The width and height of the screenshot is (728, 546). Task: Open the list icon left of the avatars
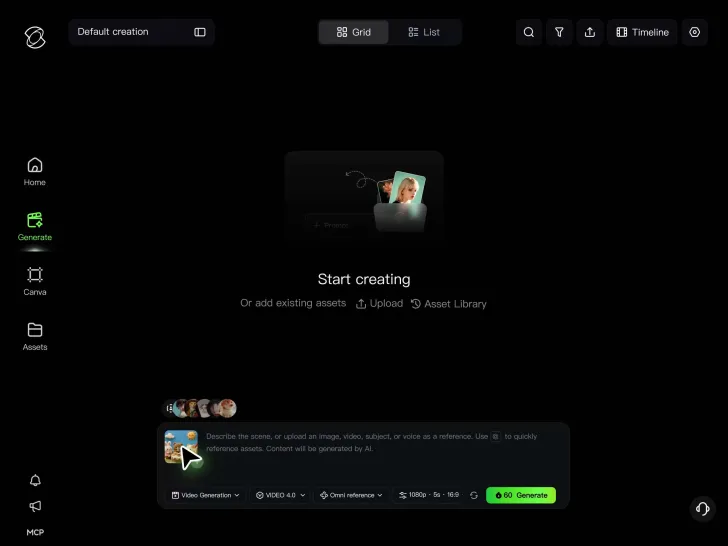tap(169, 408)
